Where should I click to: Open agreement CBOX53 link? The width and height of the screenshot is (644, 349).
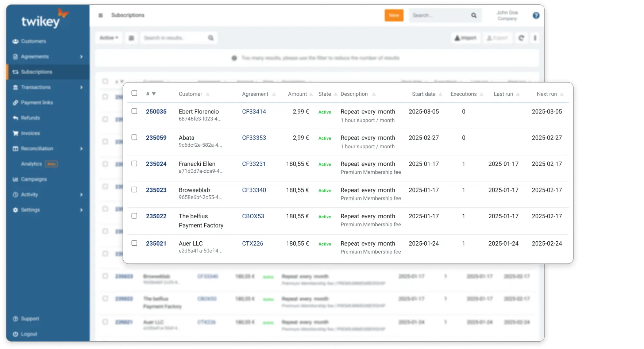[x=253, y=216]
